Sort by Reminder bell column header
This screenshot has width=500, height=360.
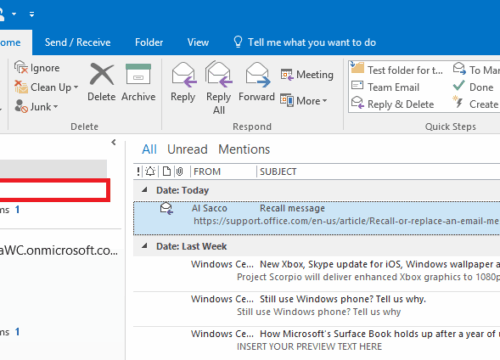[x=150, y=171]
